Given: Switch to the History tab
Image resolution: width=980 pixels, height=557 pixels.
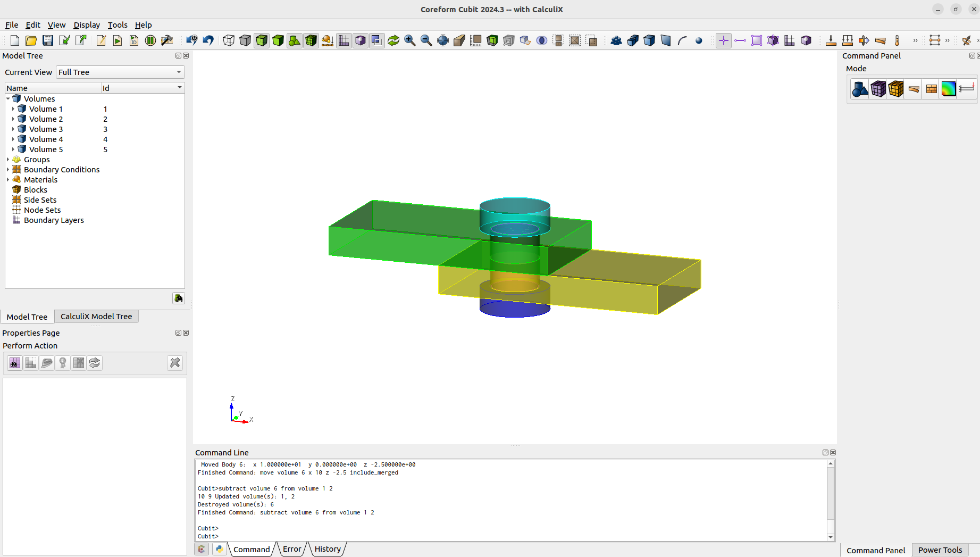Looking at the screenshot, I should 327,548.
